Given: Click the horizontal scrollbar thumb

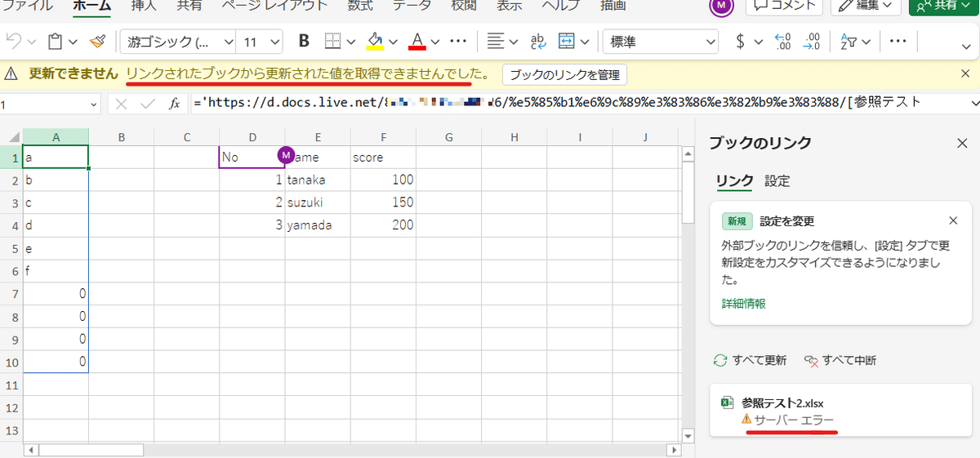Looking at the screenshot, I should 91,450.
